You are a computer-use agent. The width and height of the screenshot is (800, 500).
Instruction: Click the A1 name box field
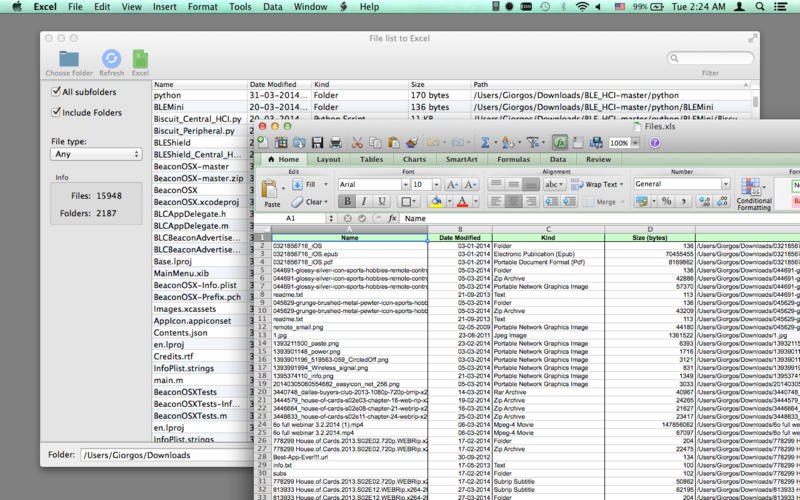pyautogui.click(x=290, y=218)
